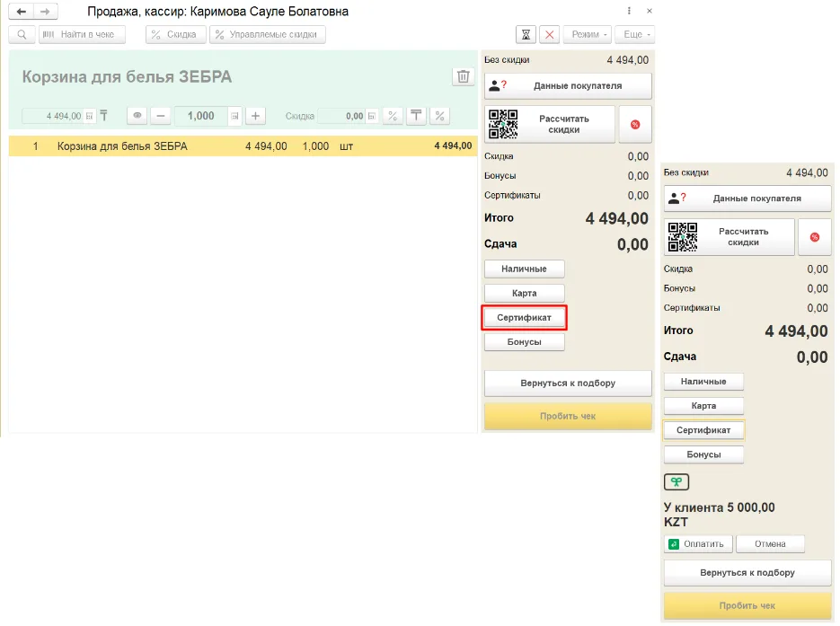Go forward with the right arrow button
The width and height of the screenshot is (840, 626).
coord(46,12)
